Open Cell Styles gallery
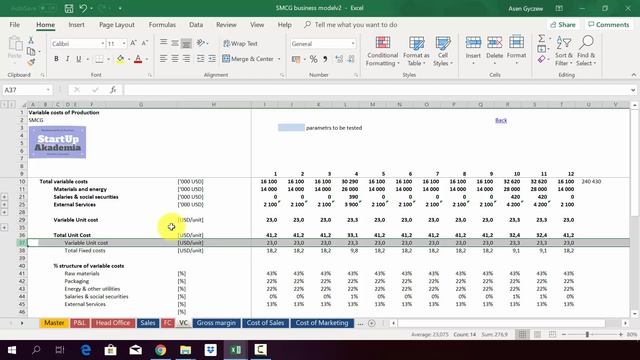 point(443,51)
